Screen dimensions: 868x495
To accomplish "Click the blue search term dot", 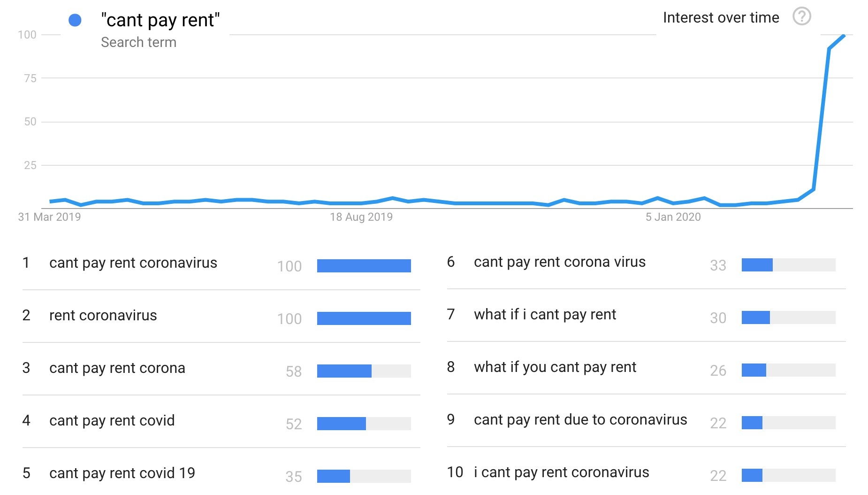I will tap(75, 20).
